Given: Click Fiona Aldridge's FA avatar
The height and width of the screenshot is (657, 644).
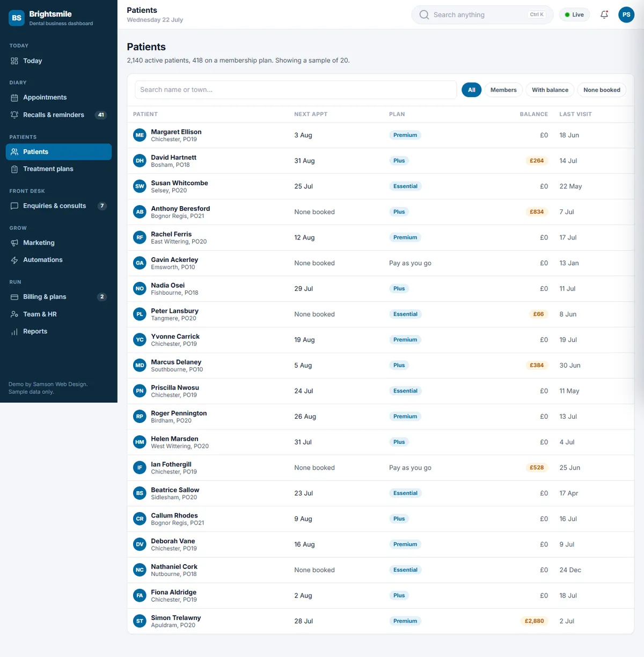Looking at the screenshot, I should click(x=140, y=596).
